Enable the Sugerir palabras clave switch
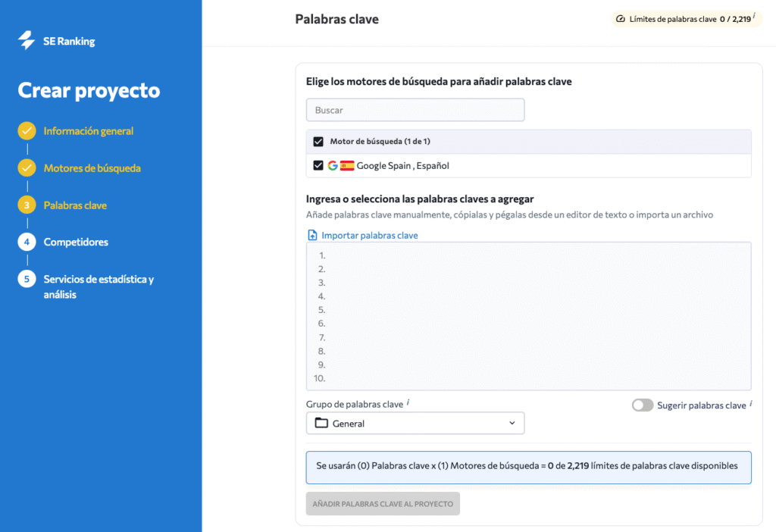Screen dimensions: 776x532 [x=643, y=405]
